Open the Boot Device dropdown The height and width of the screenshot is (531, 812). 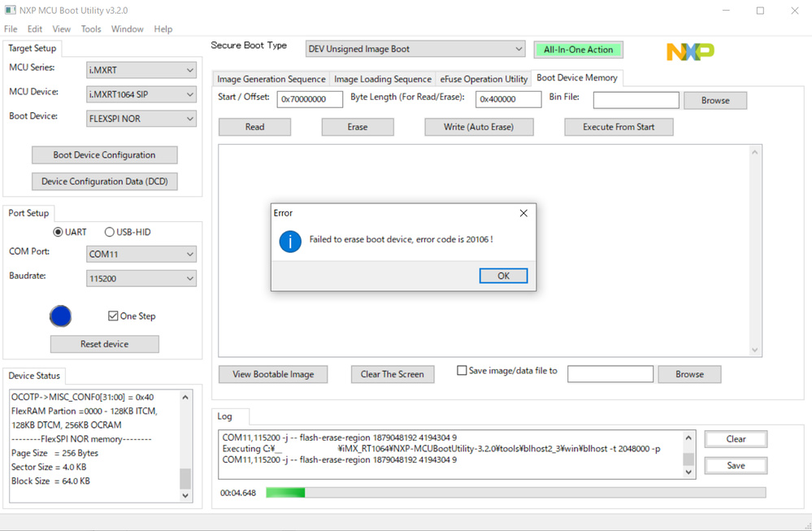pyautogui.click(x=141, y=119)
